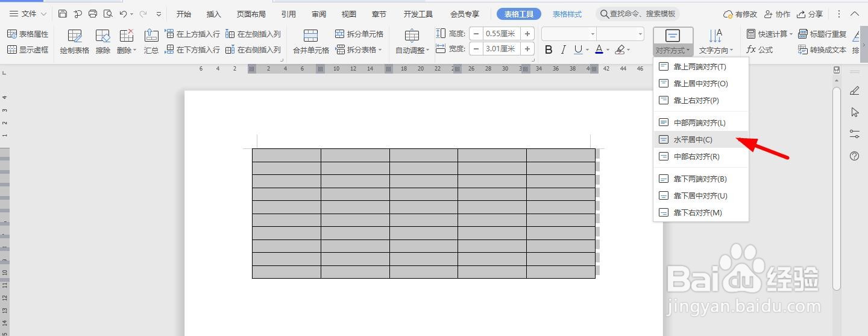Select align top right (靠上右对齐)
868x336 pixels.
pyautogui.click(x=701, y=101)
